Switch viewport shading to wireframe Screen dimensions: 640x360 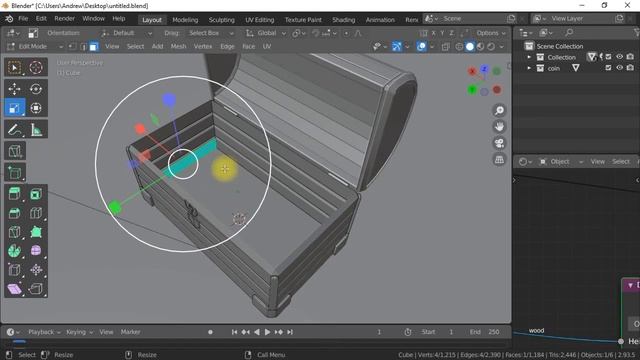pyautogui.click(x=459, y=47)
